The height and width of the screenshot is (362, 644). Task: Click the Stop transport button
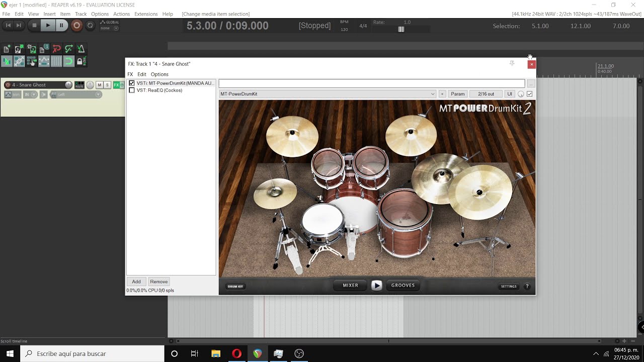click(x=34, y=25)
